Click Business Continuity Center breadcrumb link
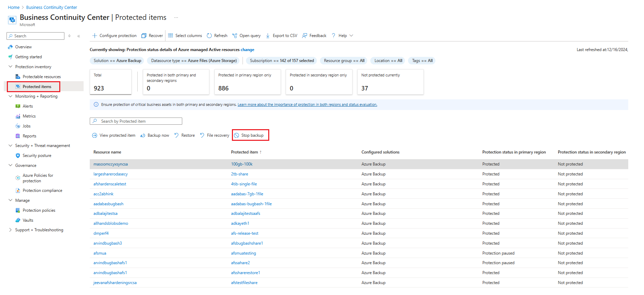644x295 pixels. coord(52,8)
